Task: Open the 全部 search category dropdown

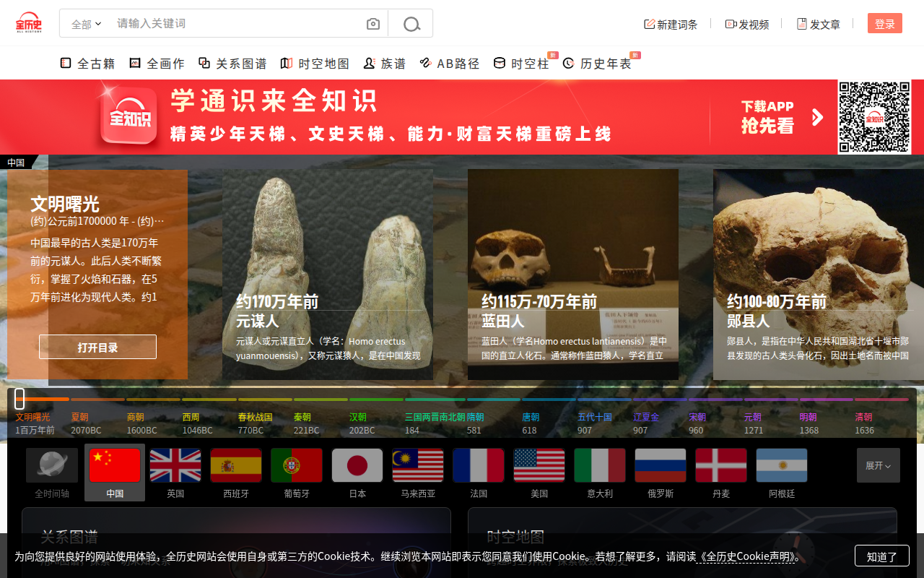Action: (x=87, y=24)
